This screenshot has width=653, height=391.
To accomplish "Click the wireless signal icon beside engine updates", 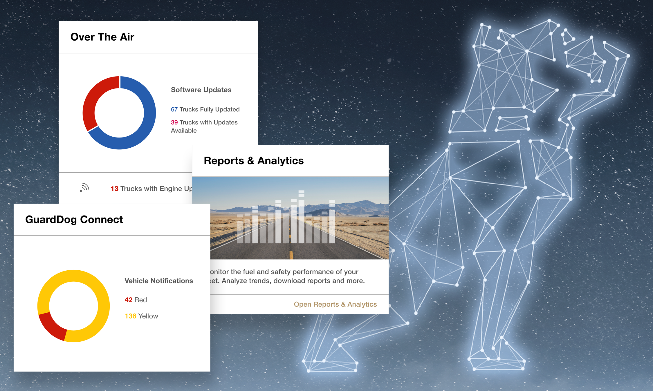I will (85, 188).
